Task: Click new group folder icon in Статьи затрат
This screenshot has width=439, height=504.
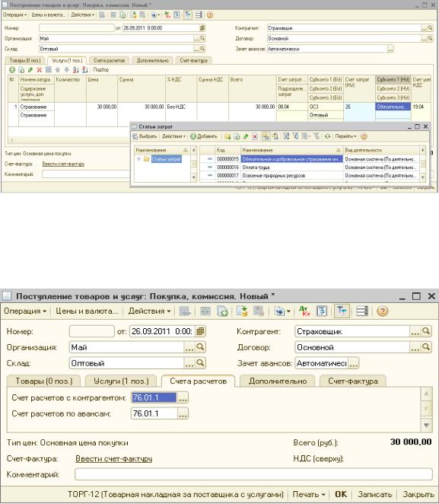Action: [227, 136]
